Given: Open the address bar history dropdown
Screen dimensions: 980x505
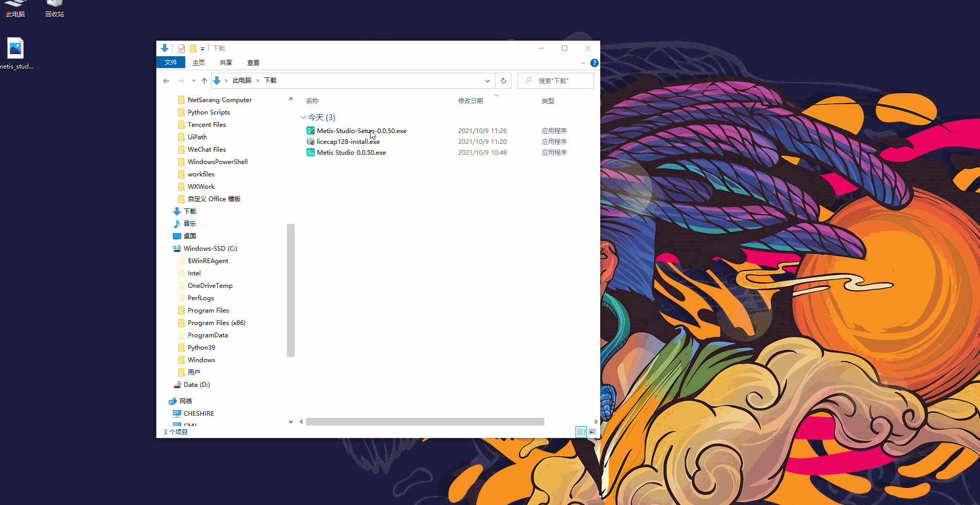Looking at the screenshot, I should (487, 81).
